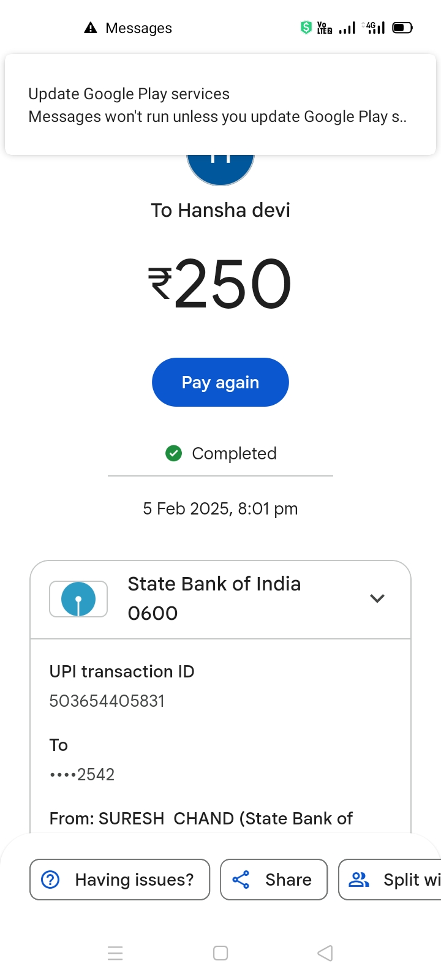Tap the recipient avatar circle
Viewport: 441px width, 980px height.
(221, 167)
